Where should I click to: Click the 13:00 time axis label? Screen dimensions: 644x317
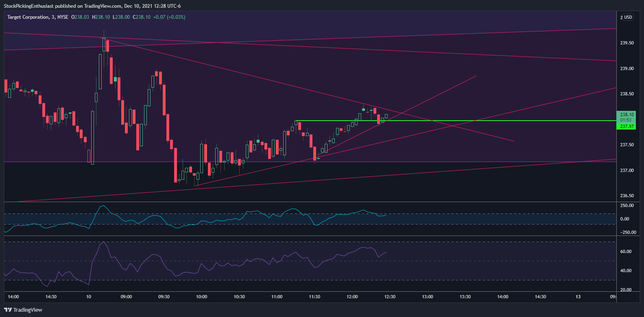click(427, 297)
